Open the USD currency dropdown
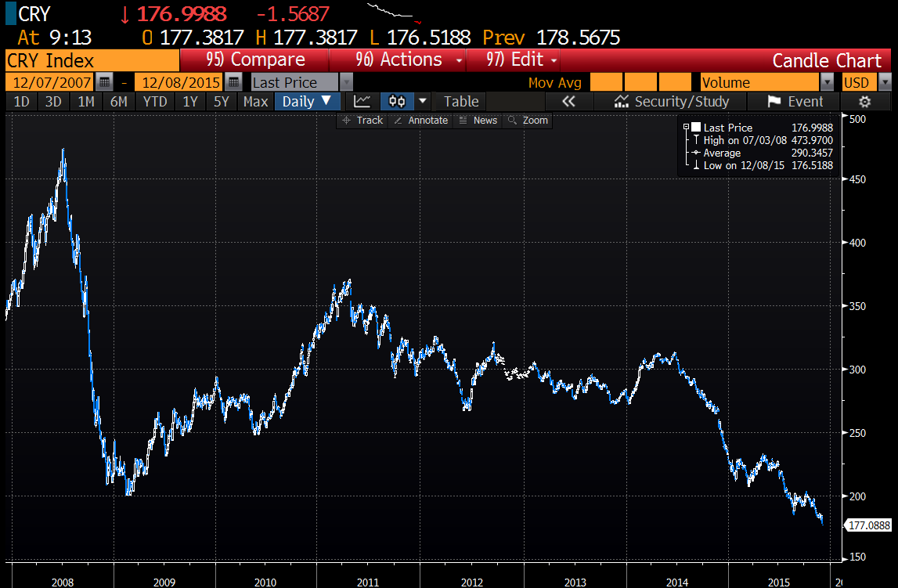 [885, 82]
